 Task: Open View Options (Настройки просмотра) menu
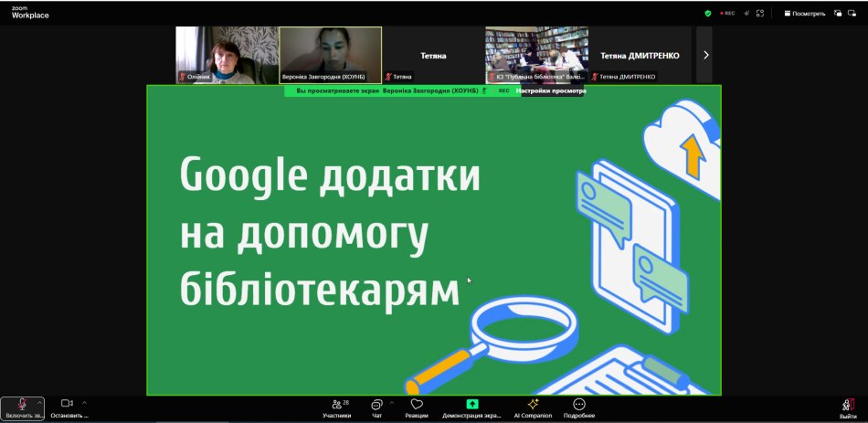[550, 91]
